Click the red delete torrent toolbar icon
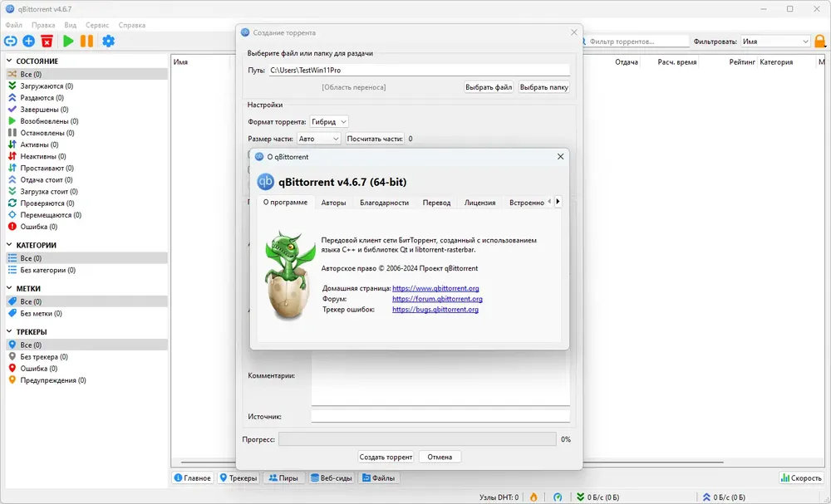This screenshot has width=831, height=504. [x=47, y=41]
